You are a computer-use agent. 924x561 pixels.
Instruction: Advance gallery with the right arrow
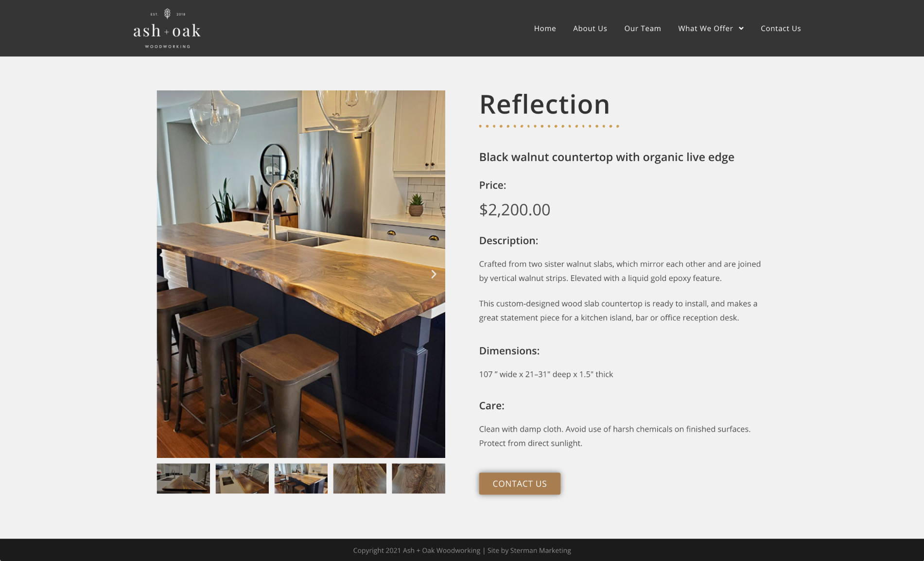pyautogui.click(x=434, y=274)
